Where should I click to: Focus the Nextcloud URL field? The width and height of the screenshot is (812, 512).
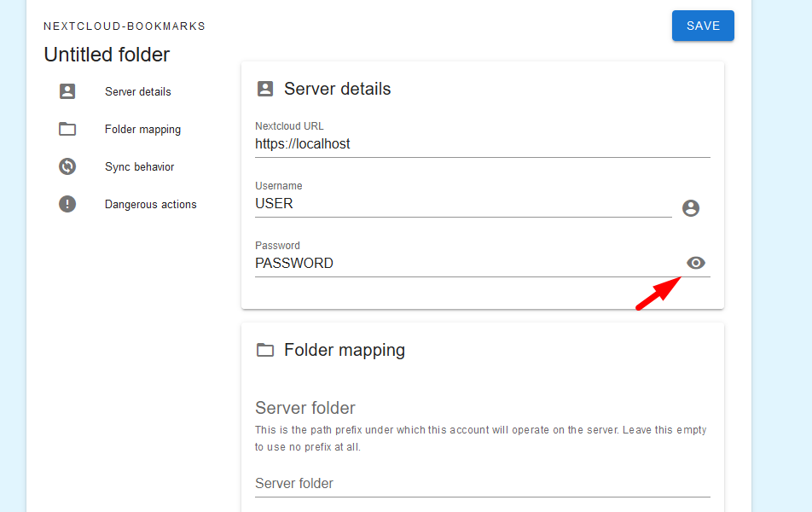(482, 144)
